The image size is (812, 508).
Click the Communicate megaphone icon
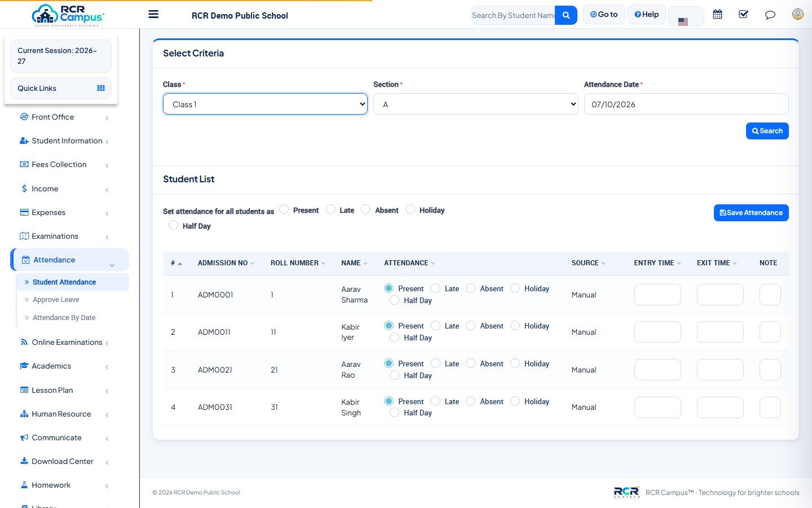point(24,437)
